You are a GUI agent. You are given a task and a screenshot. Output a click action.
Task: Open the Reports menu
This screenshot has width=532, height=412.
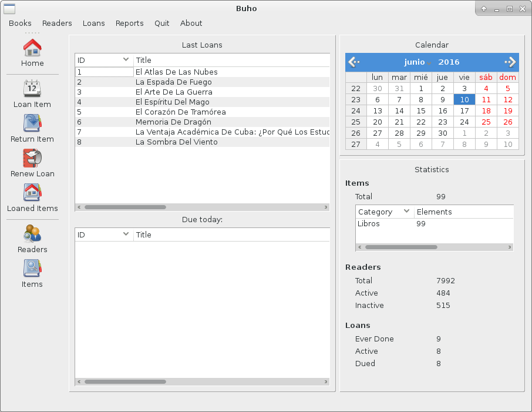[x=130, y=23]
